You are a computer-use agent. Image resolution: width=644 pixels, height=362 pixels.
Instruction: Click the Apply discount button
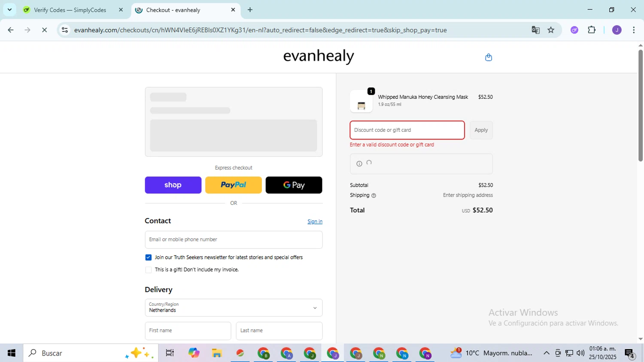[481, 130]
